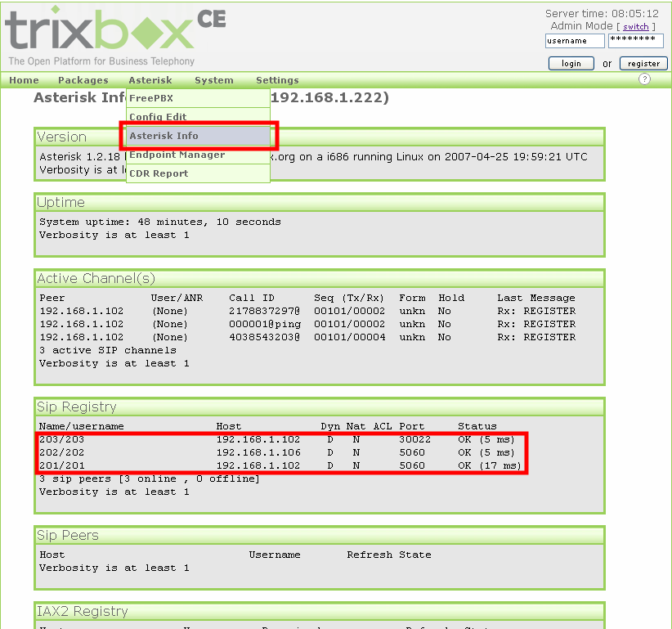Click the IAX2 Registry section header
Image resolution: width=672 pixels, height=629 pixels.
[320, 611]
